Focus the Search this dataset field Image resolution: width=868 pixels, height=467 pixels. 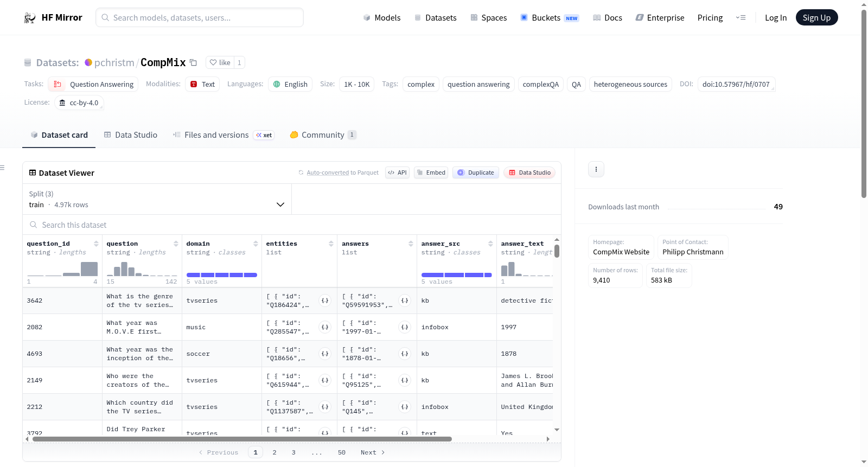tap(292, 225)
